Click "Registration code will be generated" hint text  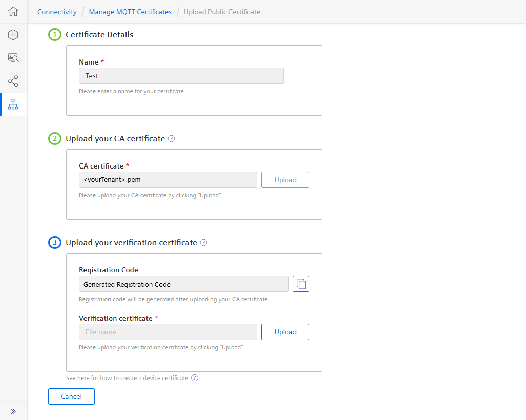click(173, 299)
